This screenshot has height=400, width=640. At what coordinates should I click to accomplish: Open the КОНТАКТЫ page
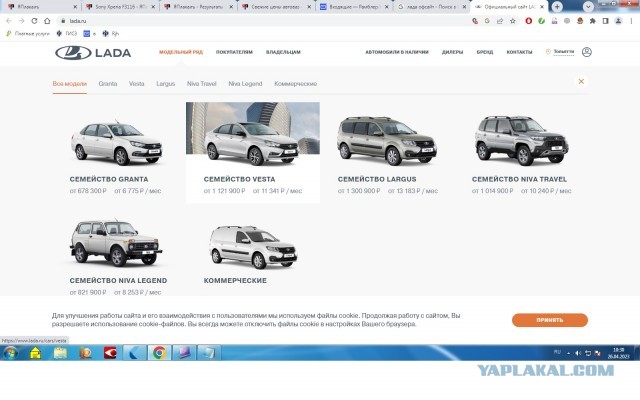tap(519, 52)
